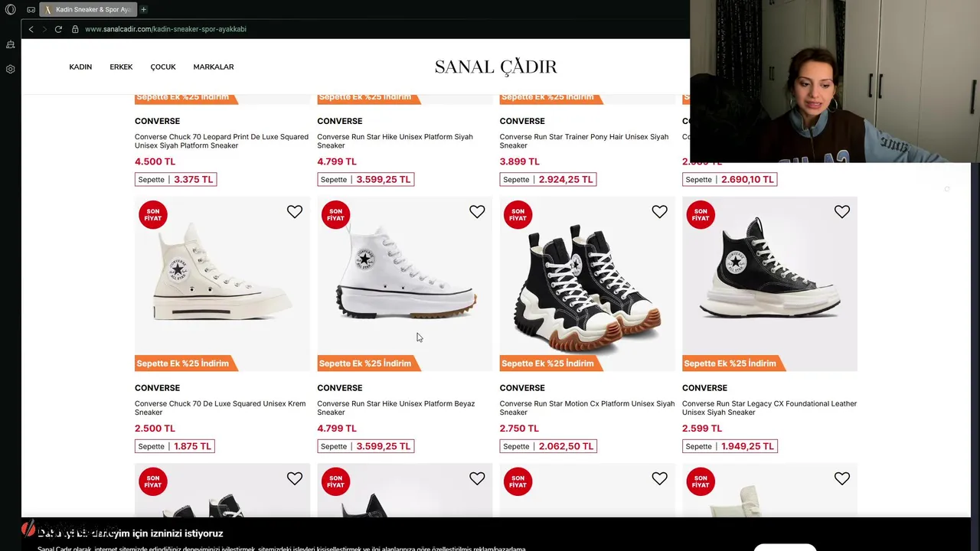This screenshot has height=551, width=980.
Task: Click the site security lock icon
Action: pyautogui.click(x=75, y=29)
